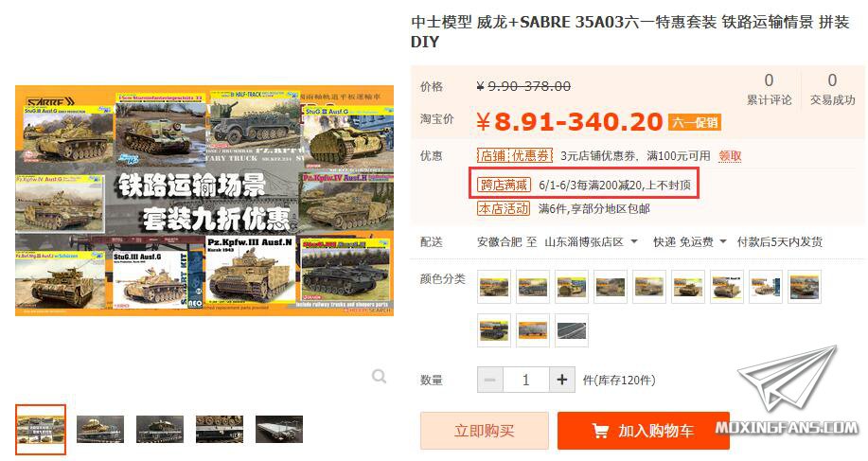Click 立即购买 buy now button

coord(485,431)
